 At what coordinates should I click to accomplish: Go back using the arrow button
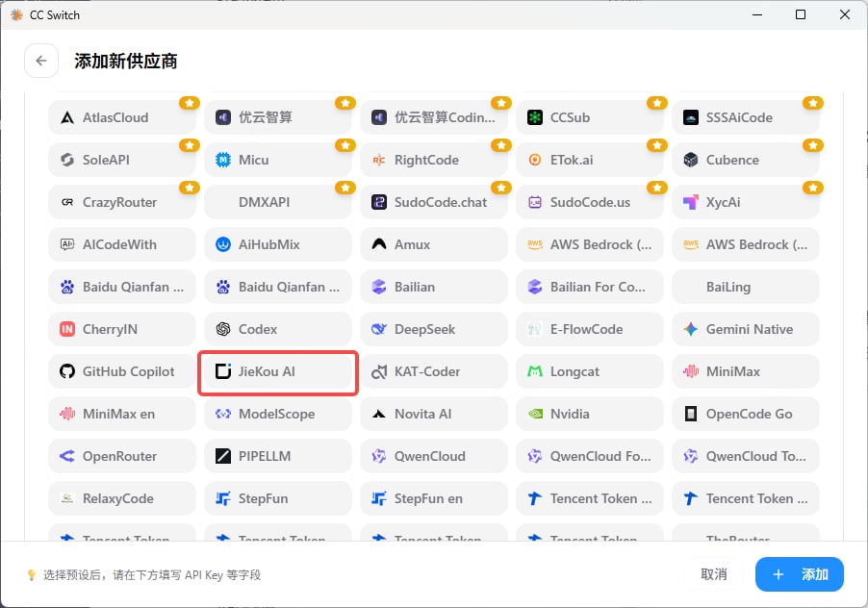pyautogui.click(x=41, y=61)
